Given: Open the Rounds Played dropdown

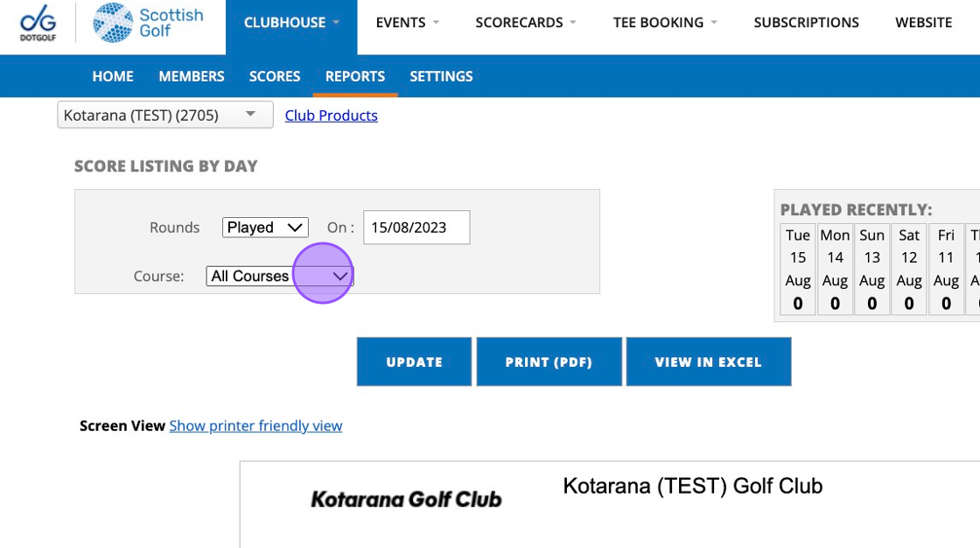Looking at the screenshot, I should point(265,228).
